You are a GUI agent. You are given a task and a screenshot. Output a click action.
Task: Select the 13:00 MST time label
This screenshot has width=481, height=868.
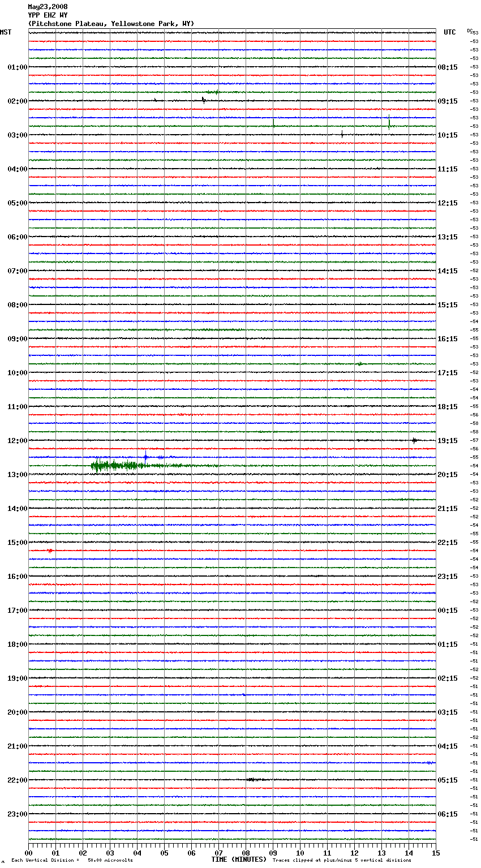click(x=17, y=475)
